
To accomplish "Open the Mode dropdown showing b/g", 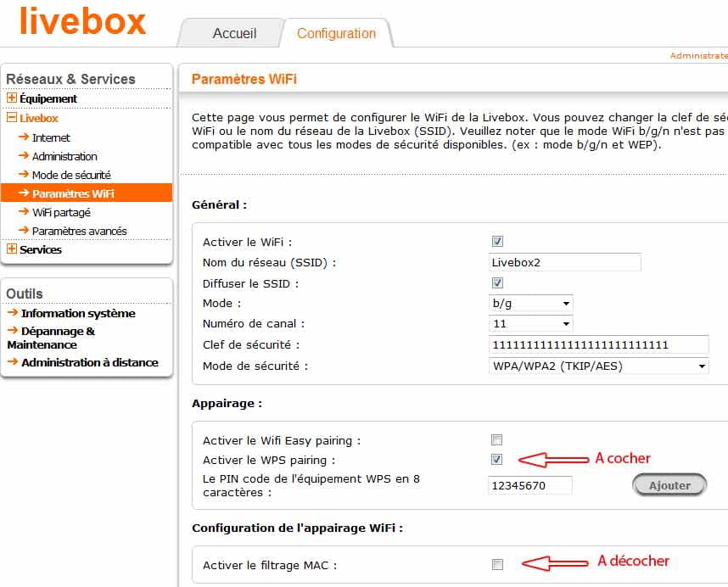I will point(530,304).
